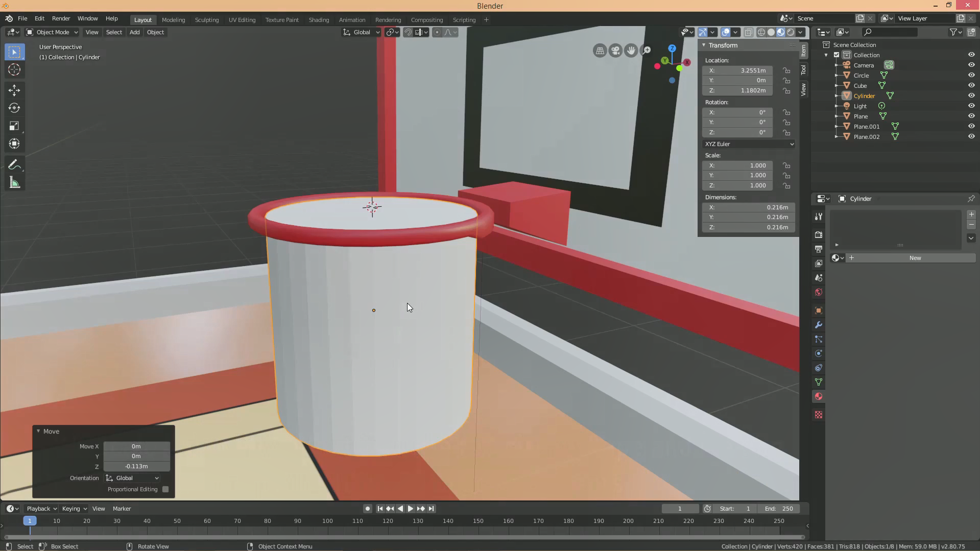Image resolution: width=980 pixels, height=551 pixels.
Task: Open the Output properties tab icon
Action: tap(819, 249)
